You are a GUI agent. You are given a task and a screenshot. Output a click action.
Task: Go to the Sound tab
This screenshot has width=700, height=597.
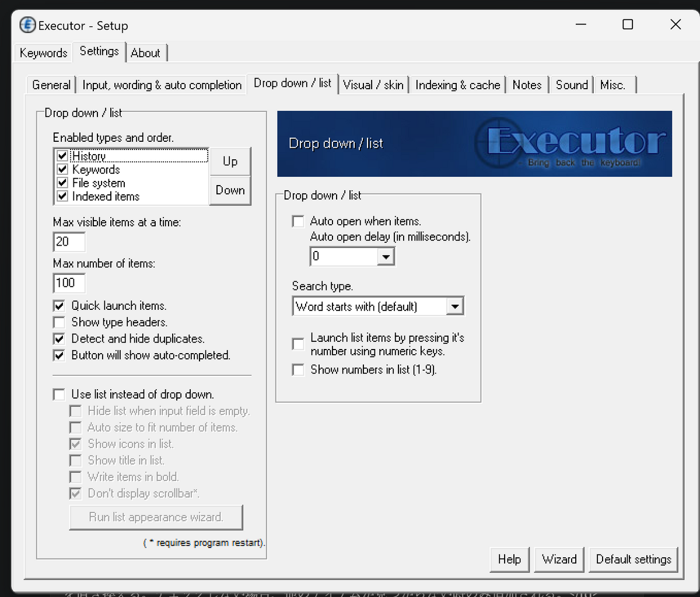[572, 85]
